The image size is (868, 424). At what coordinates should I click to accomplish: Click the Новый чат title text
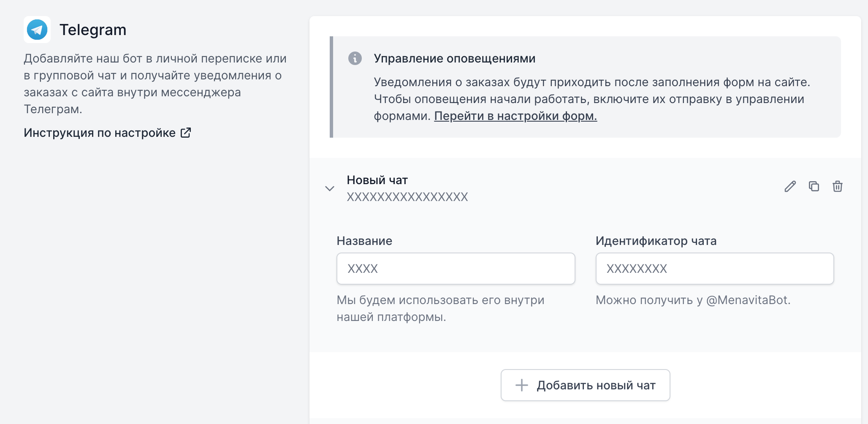click(x=377, y=180)
